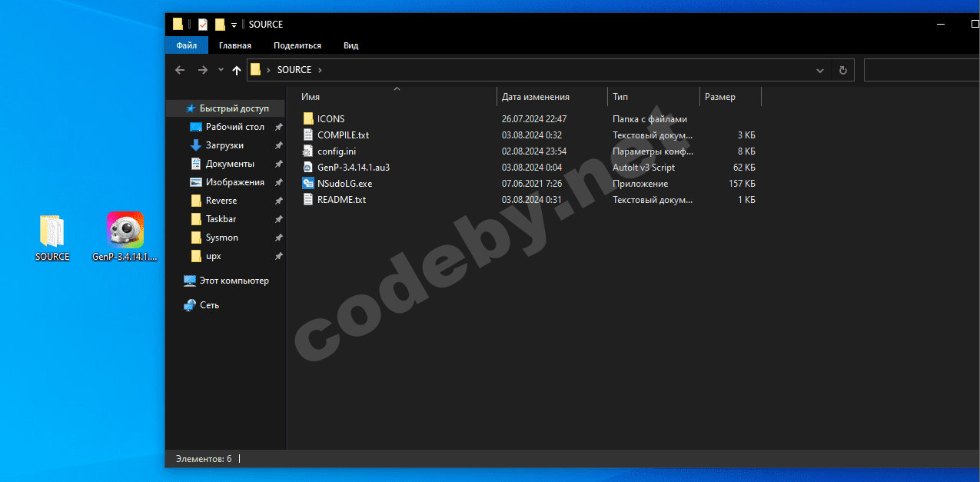980x482 pixels.
Task: Sort files by Дата изменения column
Action: pyautogui.click(x=535, y=97)
